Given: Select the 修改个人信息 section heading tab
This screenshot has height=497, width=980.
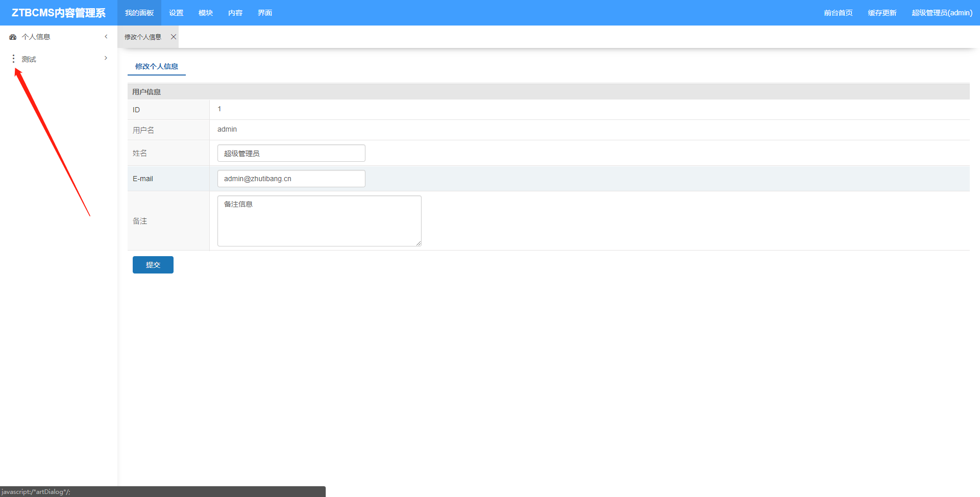Looking at the screenshot, I should pyautogui.click(x=157, y=66).
